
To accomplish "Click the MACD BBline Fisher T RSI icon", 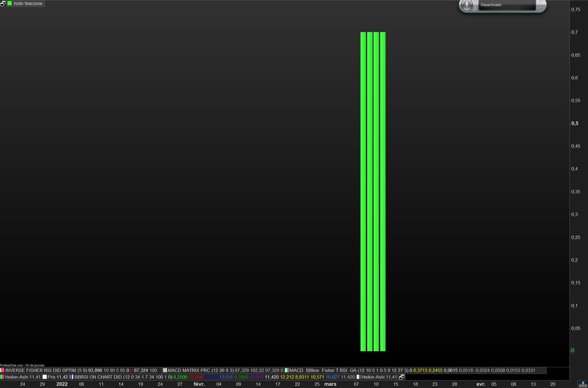I will click(287, 370).
